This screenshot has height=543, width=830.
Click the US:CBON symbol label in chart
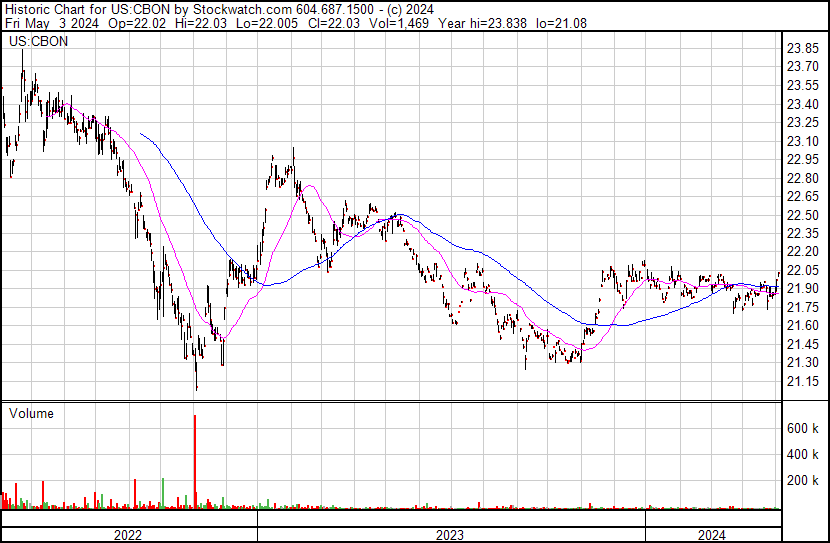(x=33, y=43)
